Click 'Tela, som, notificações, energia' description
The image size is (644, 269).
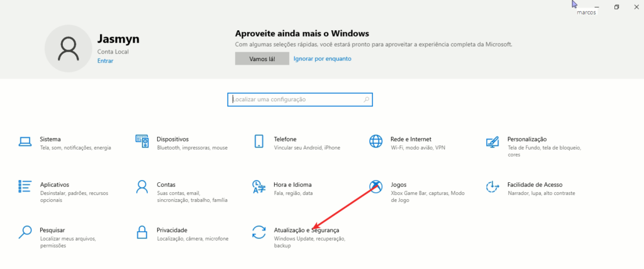[x=75, y=148]
